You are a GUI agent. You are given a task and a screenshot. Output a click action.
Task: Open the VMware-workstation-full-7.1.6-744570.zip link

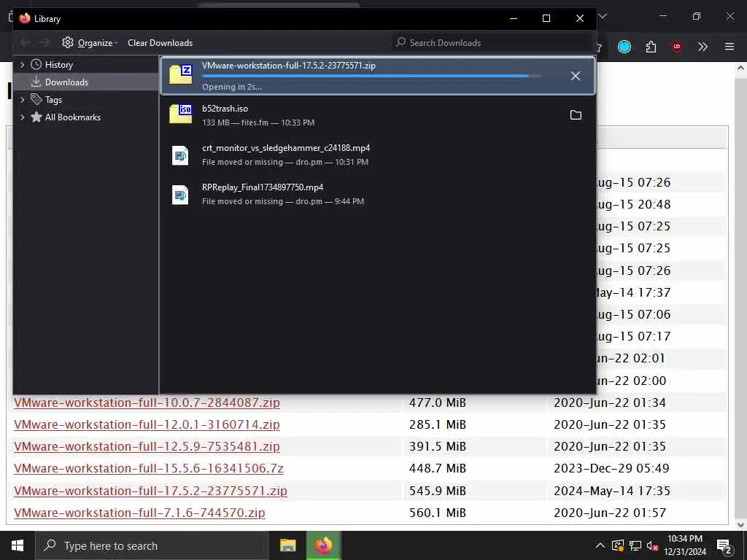(139, 513)
